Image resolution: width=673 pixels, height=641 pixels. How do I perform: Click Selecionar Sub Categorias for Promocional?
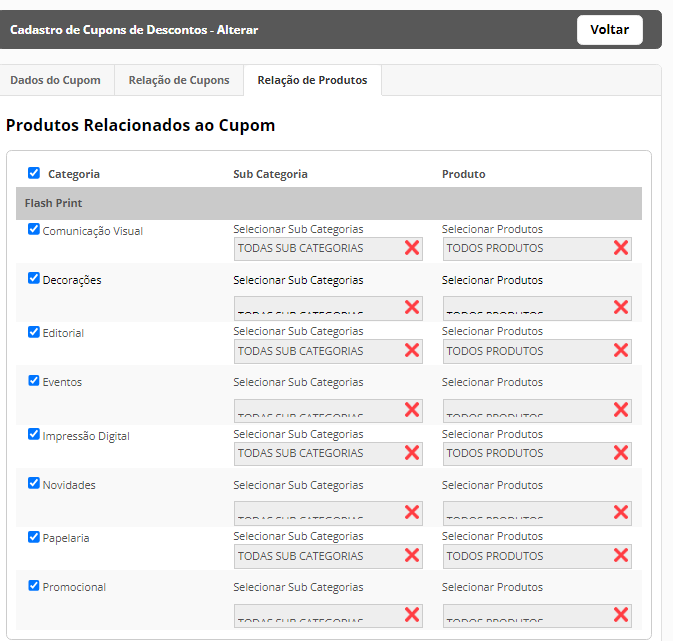pos(298,587)
